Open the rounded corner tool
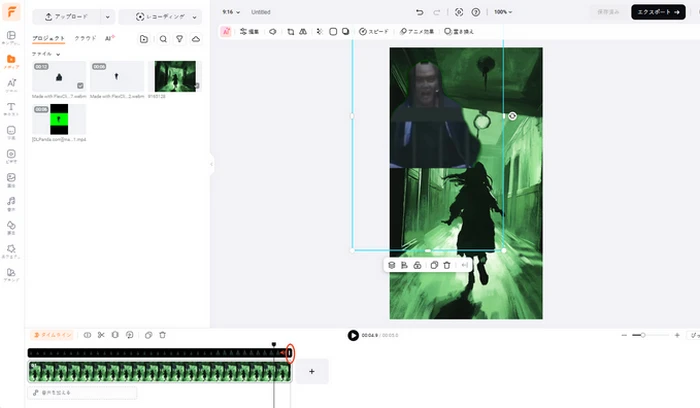Image resolution: width=700 pixels, height=408 pixels. click(x=333, y=31)
